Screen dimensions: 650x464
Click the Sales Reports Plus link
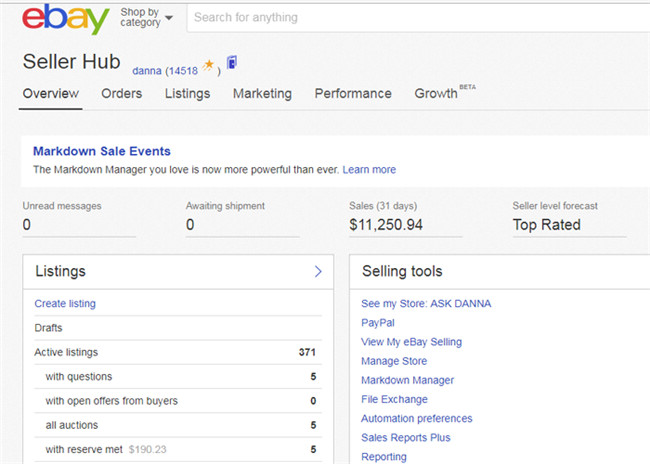coord(405,437)
